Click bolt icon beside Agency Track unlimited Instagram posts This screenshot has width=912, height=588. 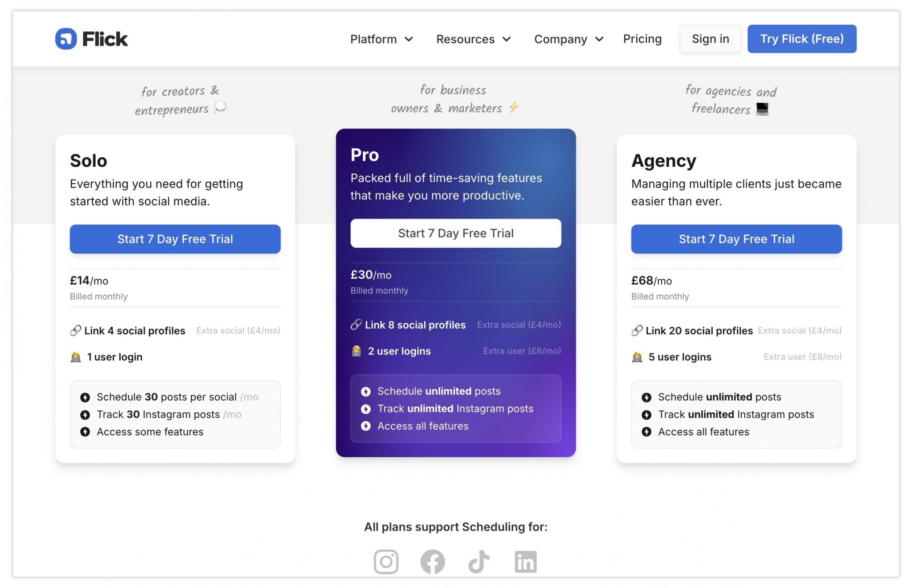click(647, 415)
